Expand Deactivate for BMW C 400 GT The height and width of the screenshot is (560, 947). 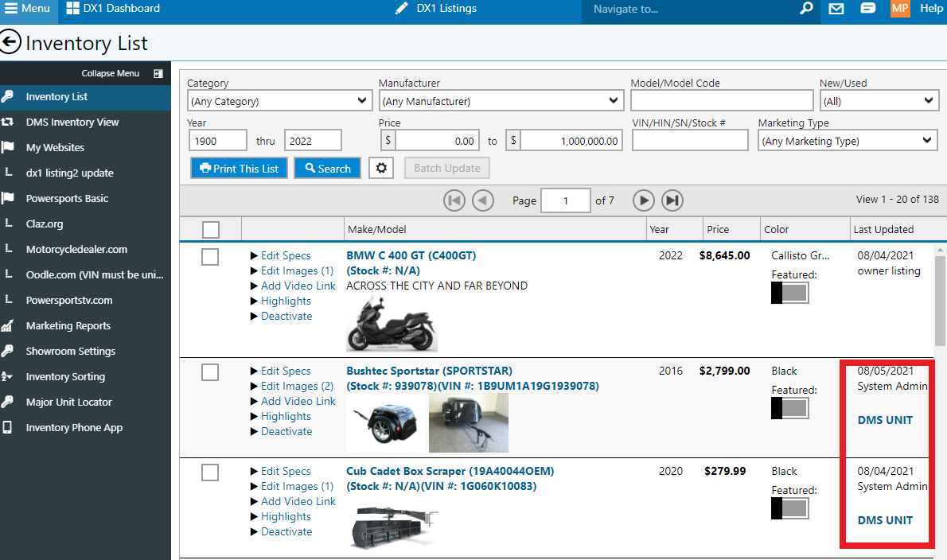282,317
